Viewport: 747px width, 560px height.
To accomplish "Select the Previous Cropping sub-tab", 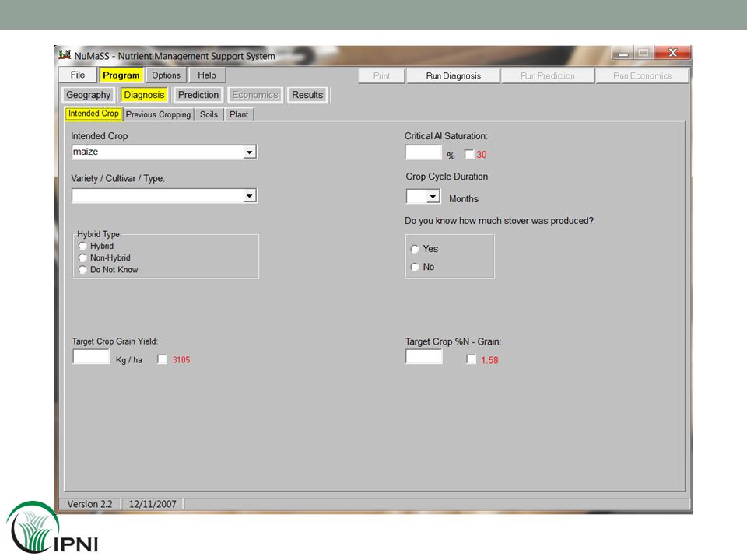I will [158, 114].
